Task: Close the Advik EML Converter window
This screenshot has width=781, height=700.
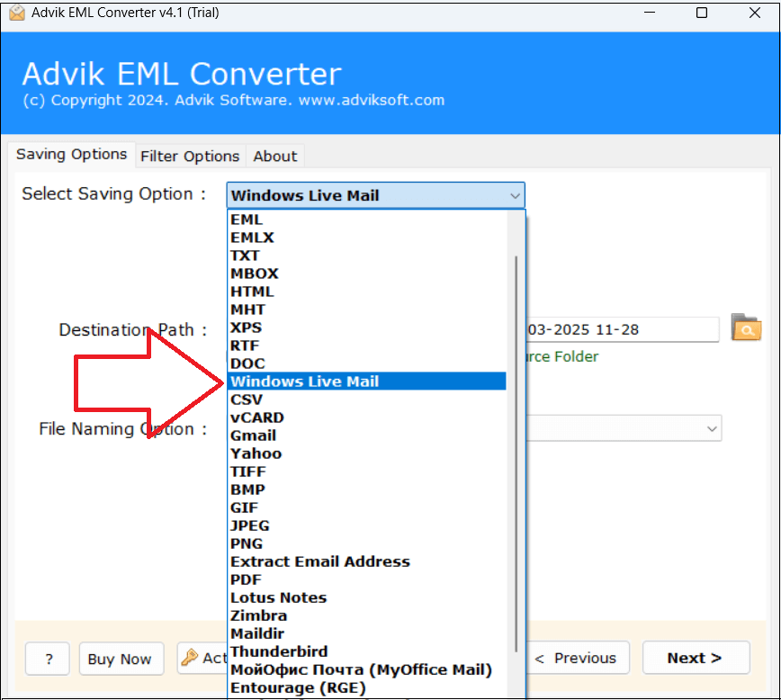Action: click(755, 13)
